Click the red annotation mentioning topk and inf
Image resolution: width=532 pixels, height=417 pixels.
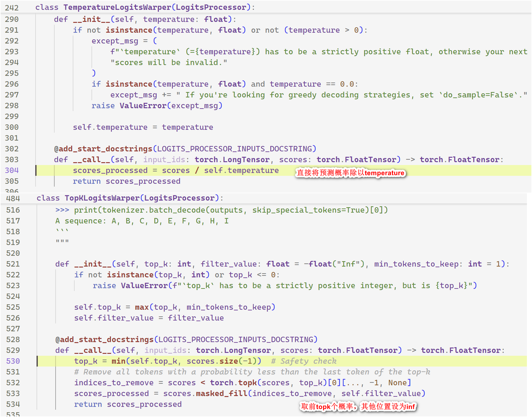(358, 407)
